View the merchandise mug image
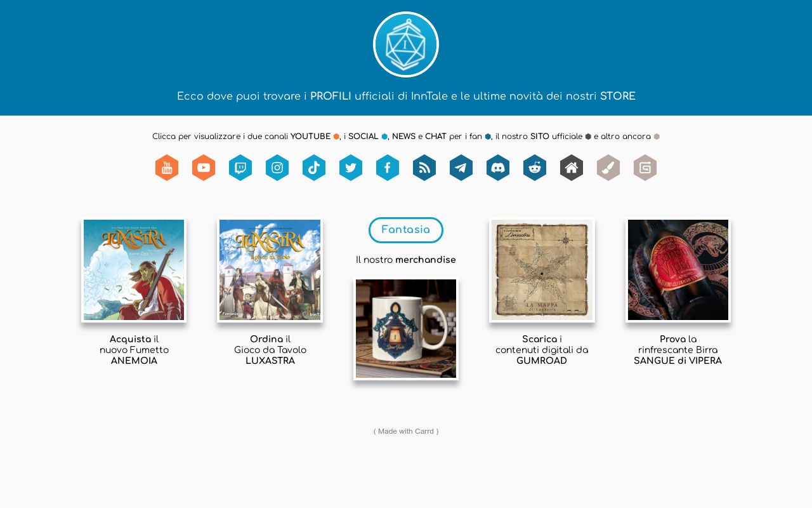Screen dimensions: 812x508 click(x=406, y=329)
